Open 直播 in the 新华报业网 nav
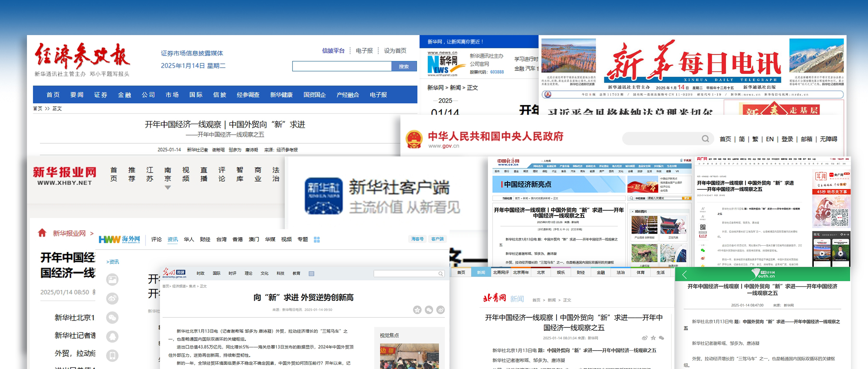868x369 pixels. click(x=204, y=174)
